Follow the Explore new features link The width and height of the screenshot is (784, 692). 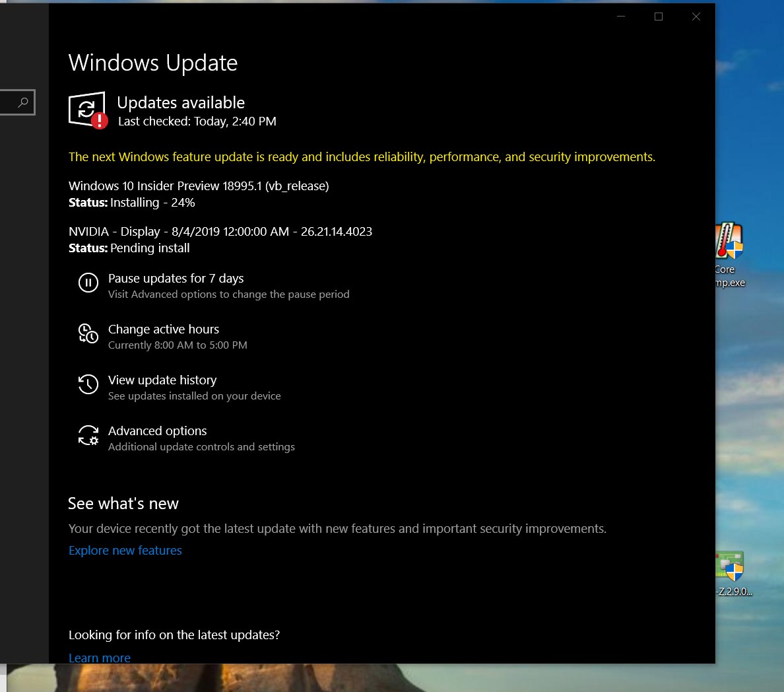pyautogui.click(x=125, y=551)
